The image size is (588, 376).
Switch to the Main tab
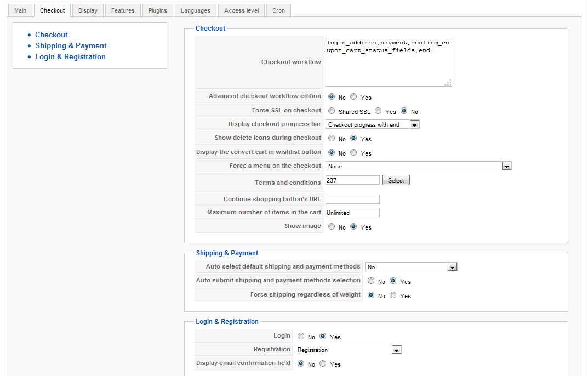[20, 10]
